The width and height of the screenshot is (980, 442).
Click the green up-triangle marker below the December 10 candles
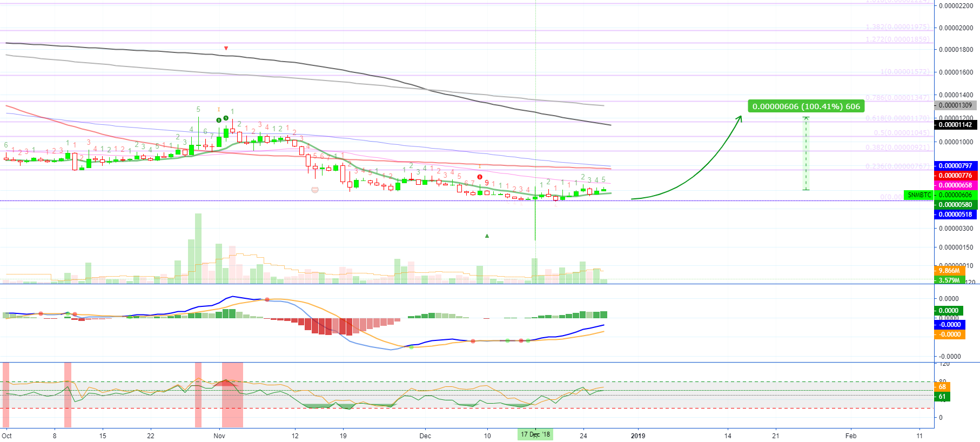[x=487, y=236]
